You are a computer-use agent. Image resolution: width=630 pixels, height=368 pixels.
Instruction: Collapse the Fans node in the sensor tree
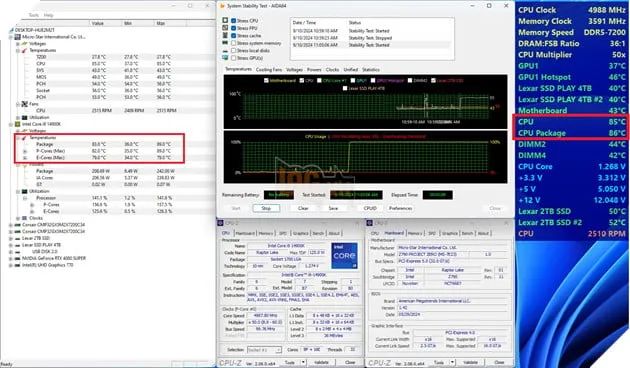point(18,104)
